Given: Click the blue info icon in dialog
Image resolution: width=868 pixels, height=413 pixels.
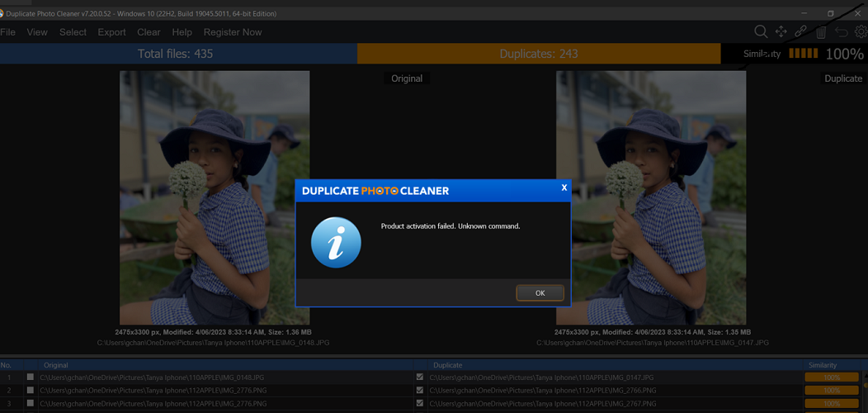Looking at the screenshot, I should [x=336, y=243].
